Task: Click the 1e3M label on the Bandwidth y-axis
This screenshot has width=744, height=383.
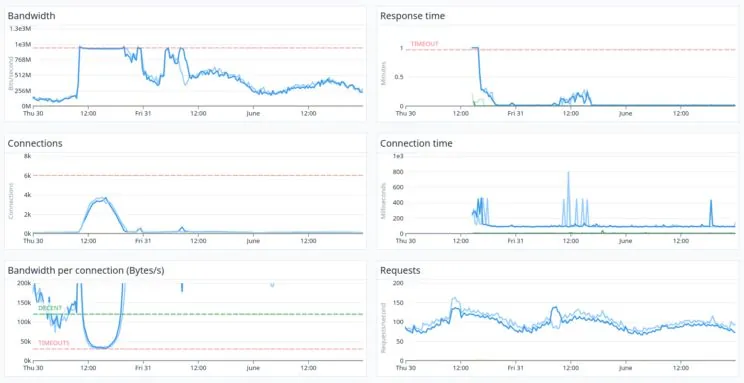Action: tap(23, 44)
